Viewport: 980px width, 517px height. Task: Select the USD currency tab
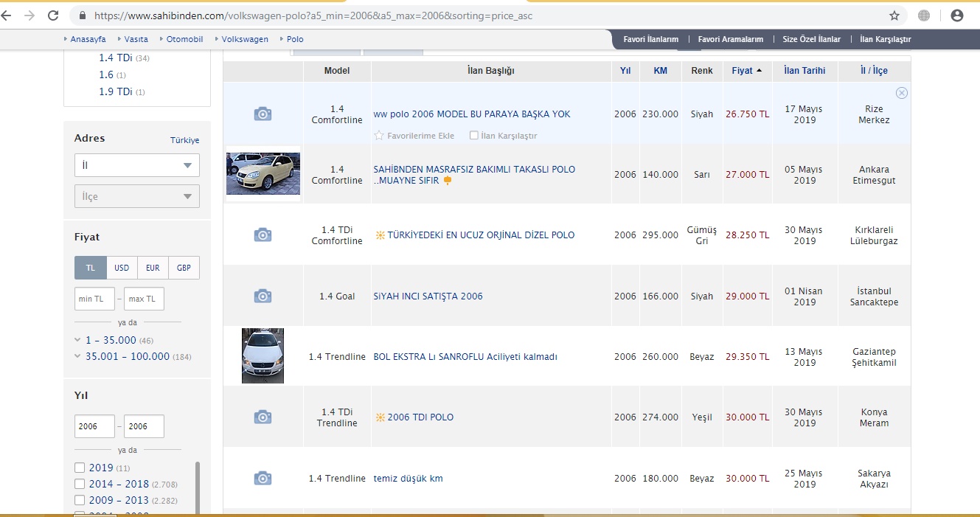122,268
